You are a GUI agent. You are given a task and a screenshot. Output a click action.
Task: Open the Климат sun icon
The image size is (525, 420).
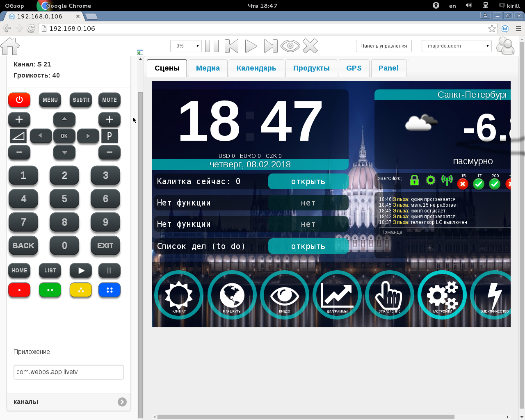[x=179, y=295]
